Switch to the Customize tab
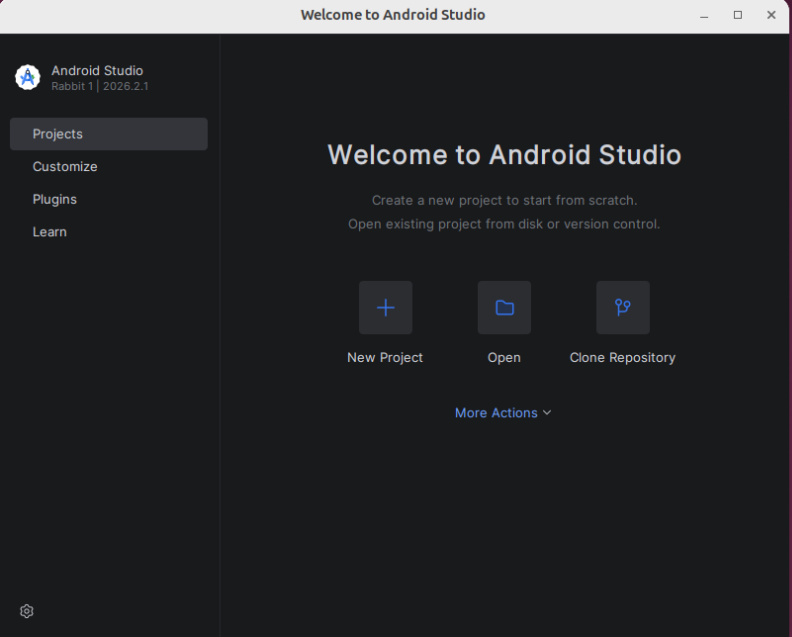The image size is (792, 637). point(109,167)
